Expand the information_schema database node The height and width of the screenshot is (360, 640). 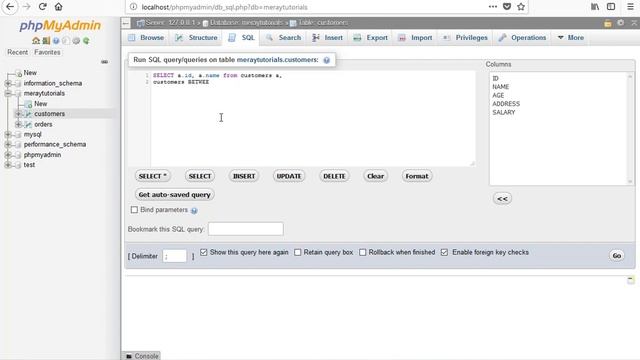click(x=8, y=83)
